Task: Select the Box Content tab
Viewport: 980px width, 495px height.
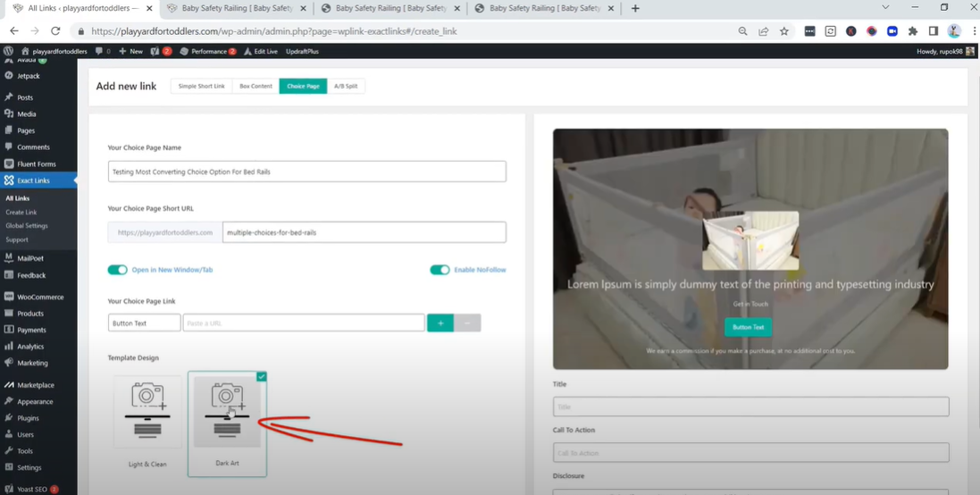Action: [255, 87]
